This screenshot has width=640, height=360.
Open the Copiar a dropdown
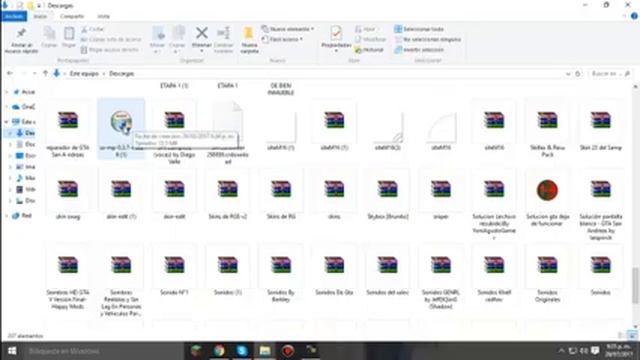177,40
